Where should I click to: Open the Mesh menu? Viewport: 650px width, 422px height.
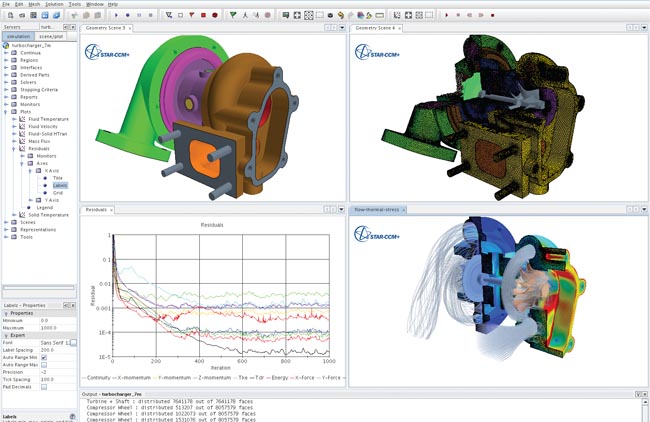pyautogui.click(x=34, y=4)
